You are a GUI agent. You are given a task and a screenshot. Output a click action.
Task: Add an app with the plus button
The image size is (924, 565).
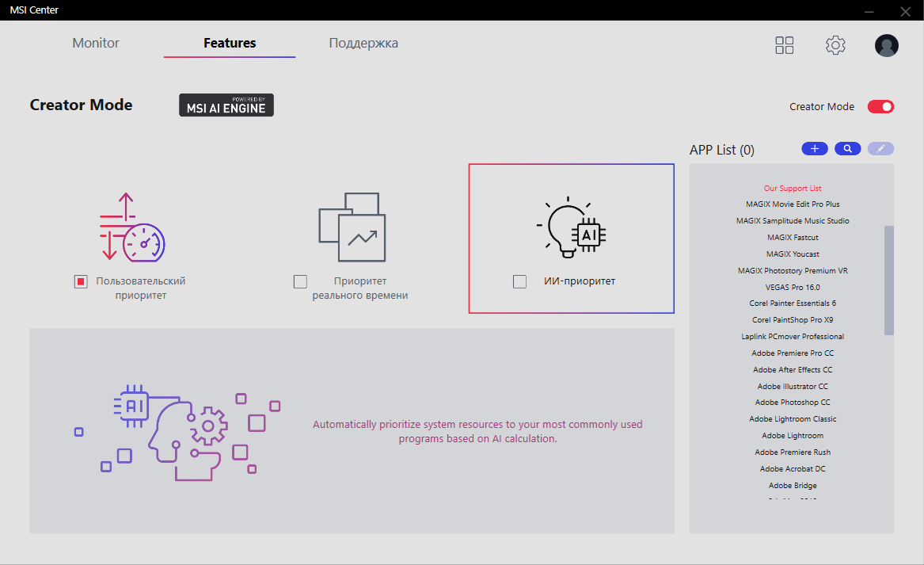point(815,149)
